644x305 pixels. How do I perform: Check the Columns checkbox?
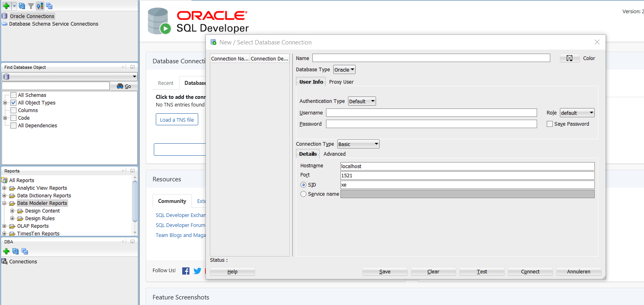point(14,110)
